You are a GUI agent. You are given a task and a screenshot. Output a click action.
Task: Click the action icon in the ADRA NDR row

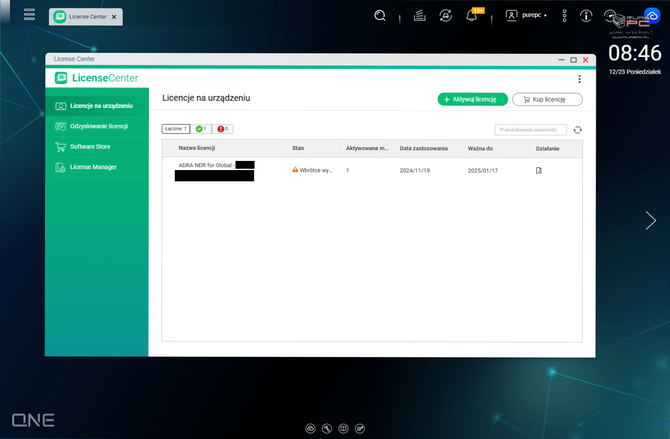(539, 171)
